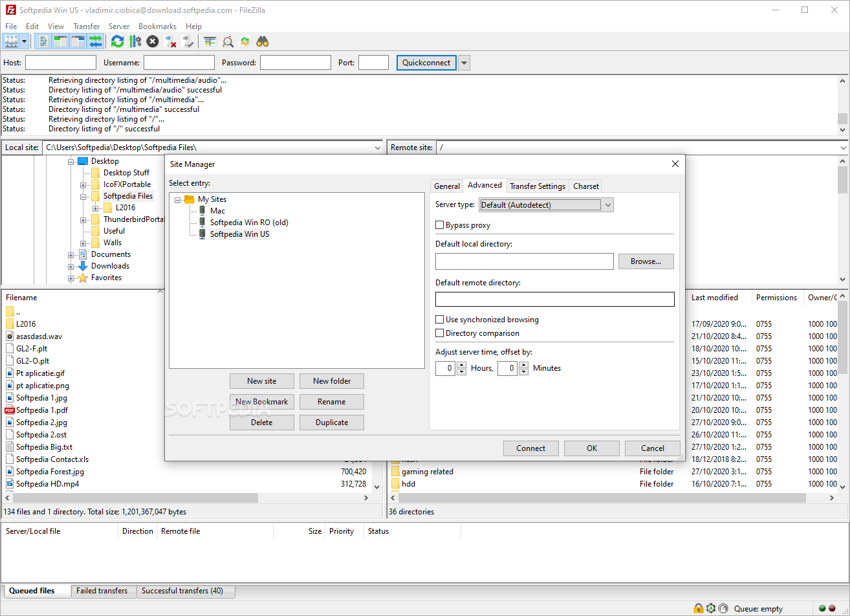The width and height of the screenshot is (850, 616).
Task: Click OK button in Site Manager
Action: [x=592, y=448]
